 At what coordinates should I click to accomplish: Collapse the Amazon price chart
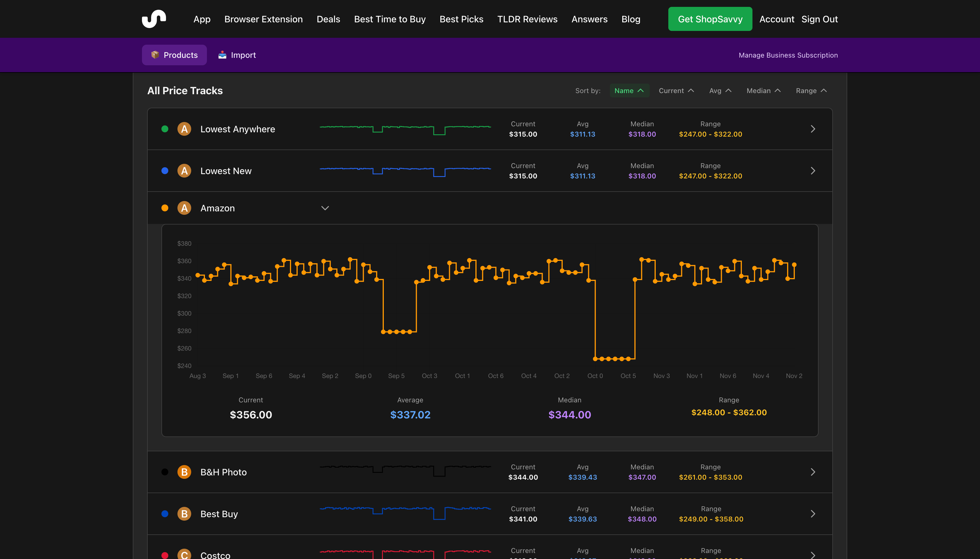325,208
